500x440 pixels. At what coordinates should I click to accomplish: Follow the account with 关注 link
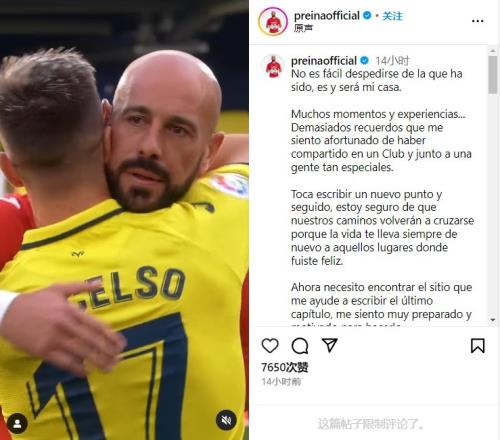pos(392,16)
